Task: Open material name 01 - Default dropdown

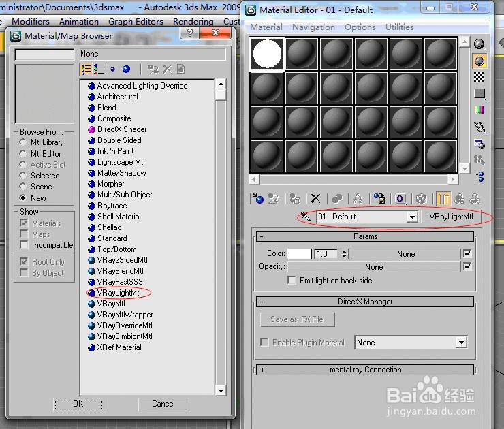Action: (412, 217)
